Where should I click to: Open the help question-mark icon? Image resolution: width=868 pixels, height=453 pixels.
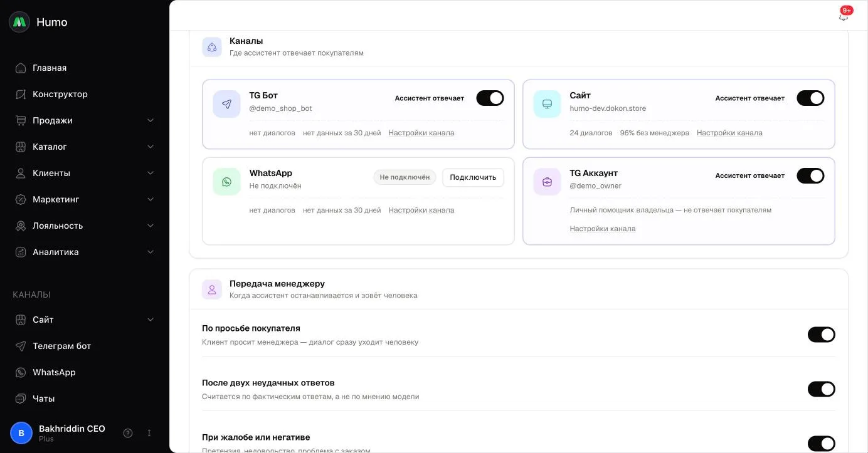pyautogui.click(x=128, y=433)
